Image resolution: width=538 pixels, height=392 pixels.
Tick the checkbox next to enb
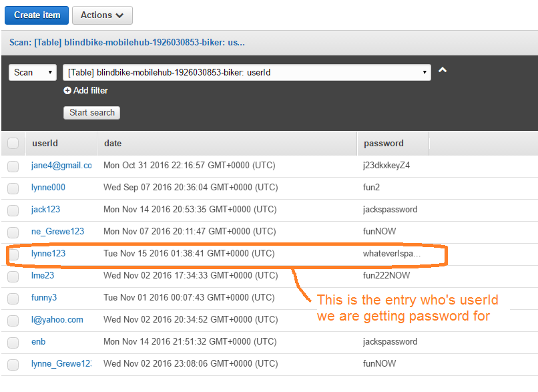(x=13, y=342)
